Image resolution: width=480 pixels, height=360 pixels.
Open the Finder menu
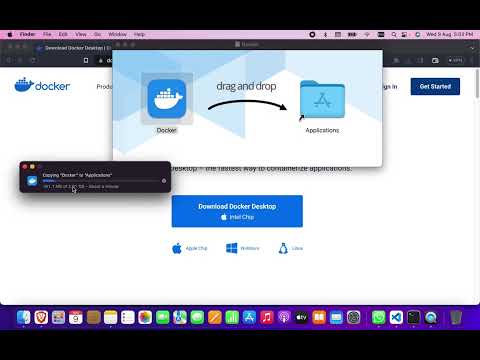coord(27,34)
